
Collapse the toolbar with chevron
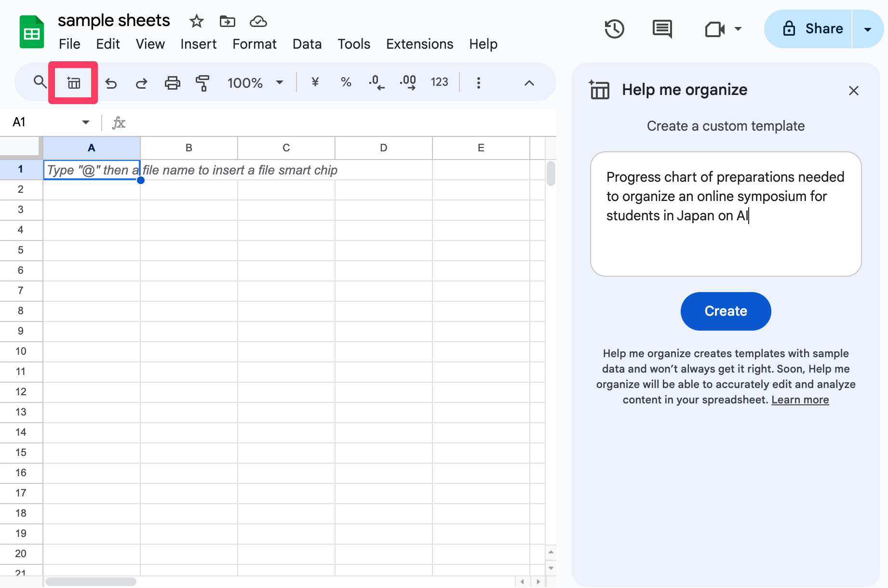tap(529, 83)
